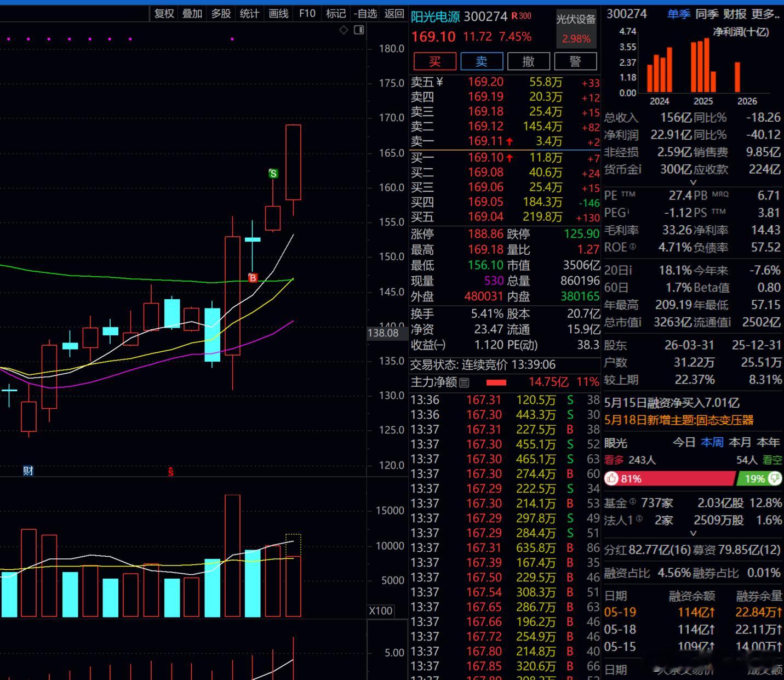This screenshot has height=680, width=784.
Task: Toggle the side panel layout icon
Action: coord(359,30)
